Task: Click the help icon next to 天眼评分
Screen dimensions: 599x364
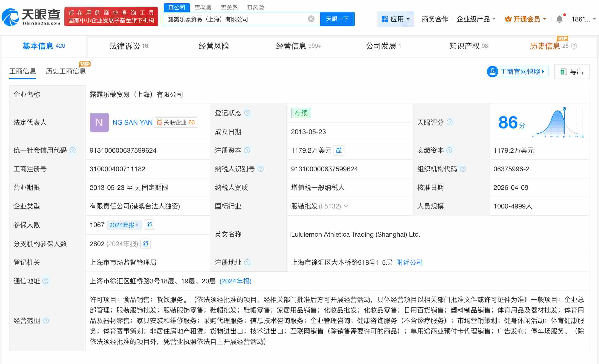Action: point(450,122)
